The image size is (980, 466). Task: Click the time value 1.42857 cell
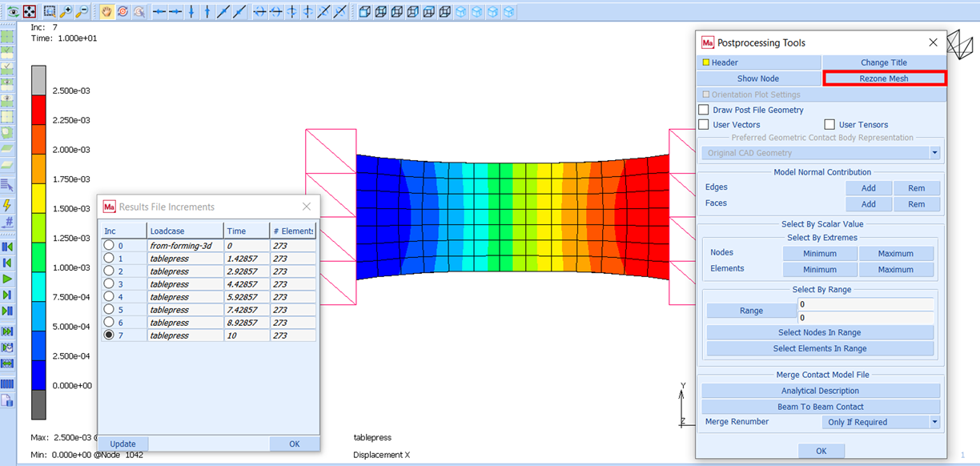click(x=246, y=259)
